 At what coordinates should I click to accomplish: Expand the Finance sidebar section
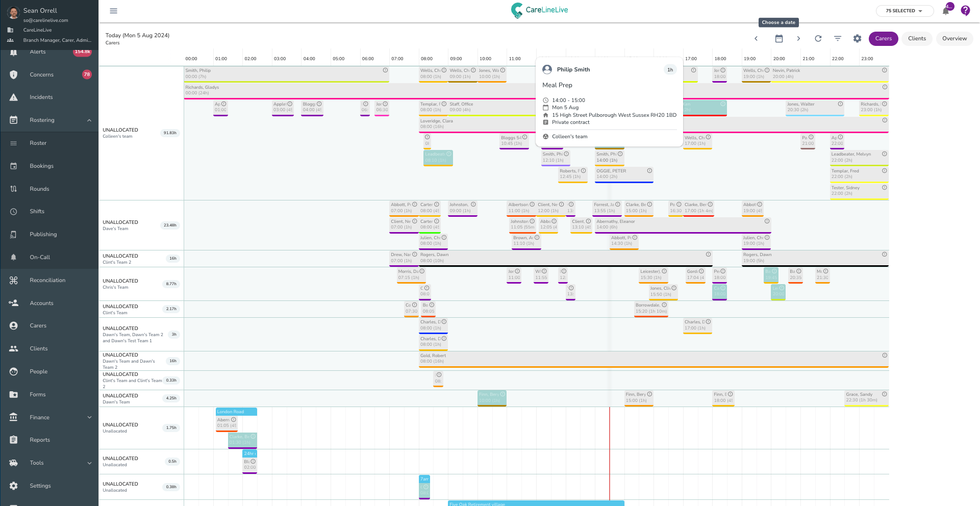pyautogui.click(x=89, y=417)
